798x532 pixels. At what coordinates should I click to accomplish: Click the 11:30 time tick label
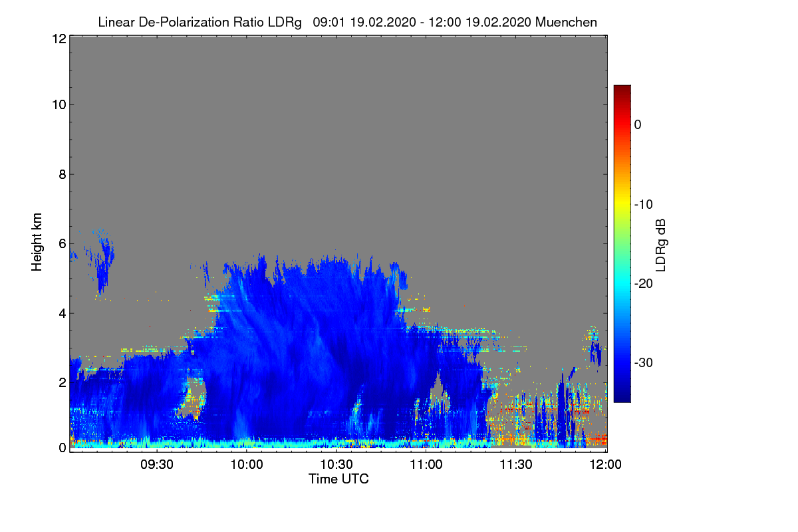point(516,464)
